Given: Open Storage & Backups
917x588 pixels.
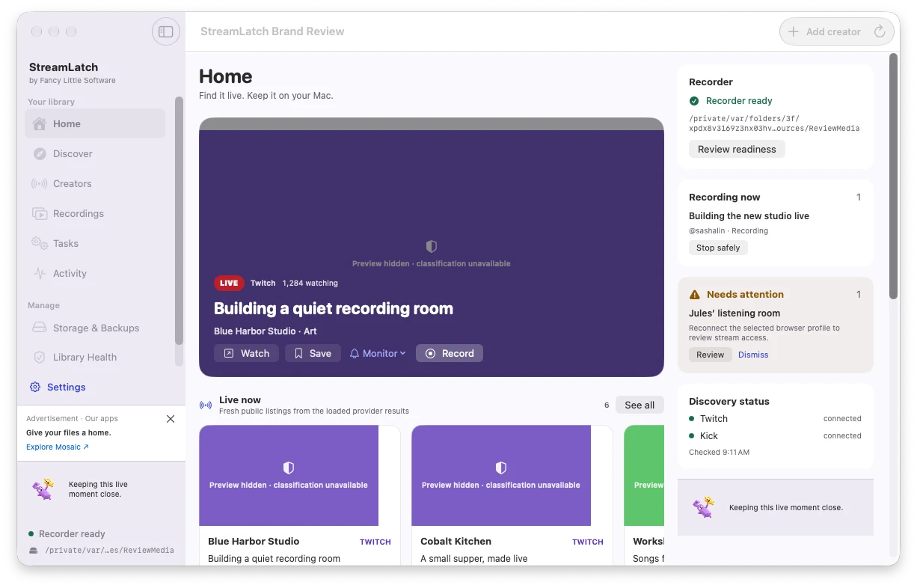Looking at the screenshot, I should (x=95, y=328).
